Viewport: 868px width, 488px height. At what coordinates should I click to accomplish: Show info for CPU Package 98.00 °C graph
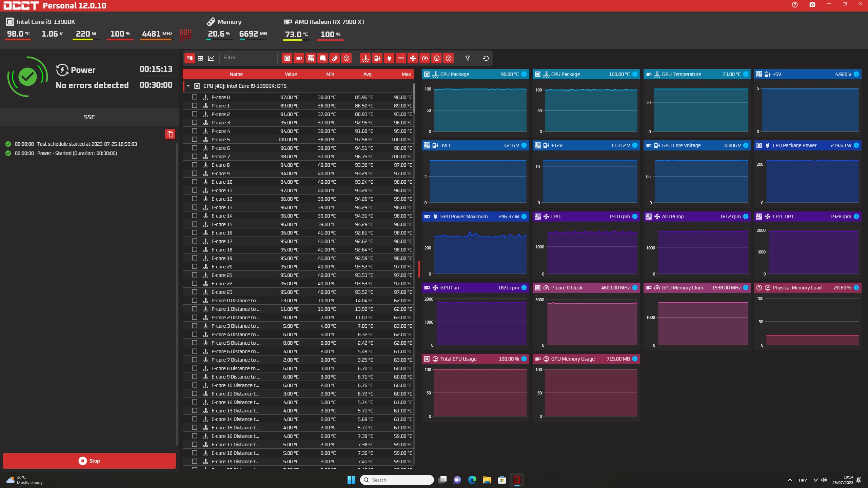tap(524, 74)
